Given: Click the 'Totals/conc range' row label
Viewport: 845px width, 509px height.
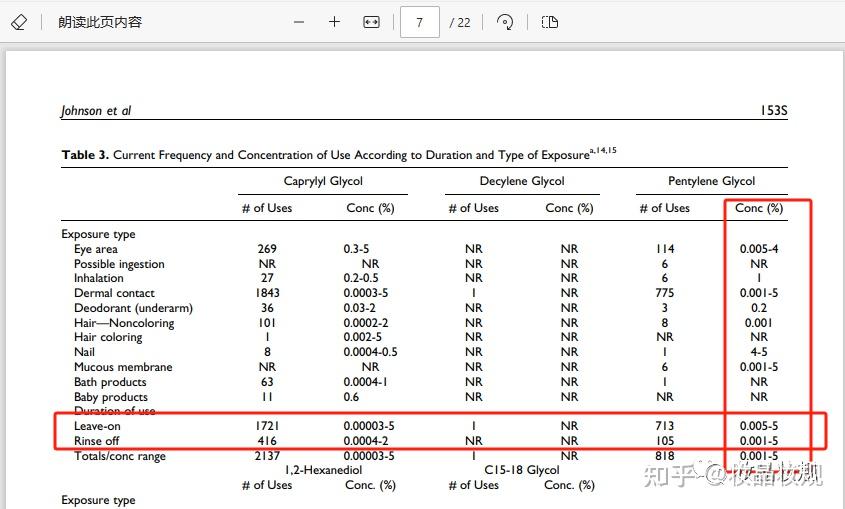Looking at the screenshot, I should 120,456.
